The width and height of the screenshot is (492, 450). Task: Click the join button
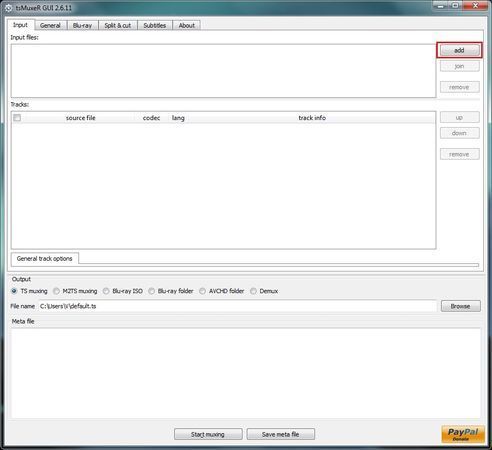pyautogui.click(x=459, y=66)
